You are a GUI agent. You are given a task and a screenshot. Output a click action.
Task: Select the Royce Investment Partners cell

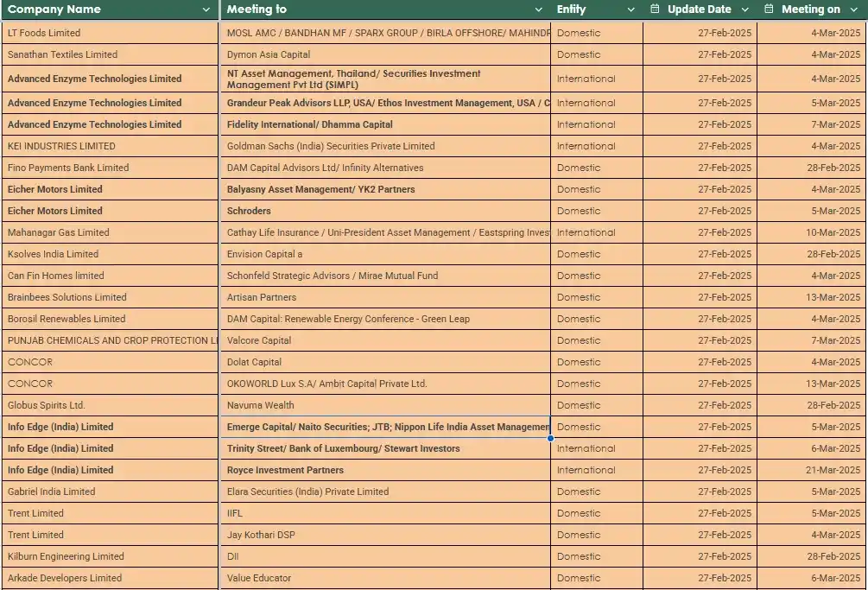[385, 470]
